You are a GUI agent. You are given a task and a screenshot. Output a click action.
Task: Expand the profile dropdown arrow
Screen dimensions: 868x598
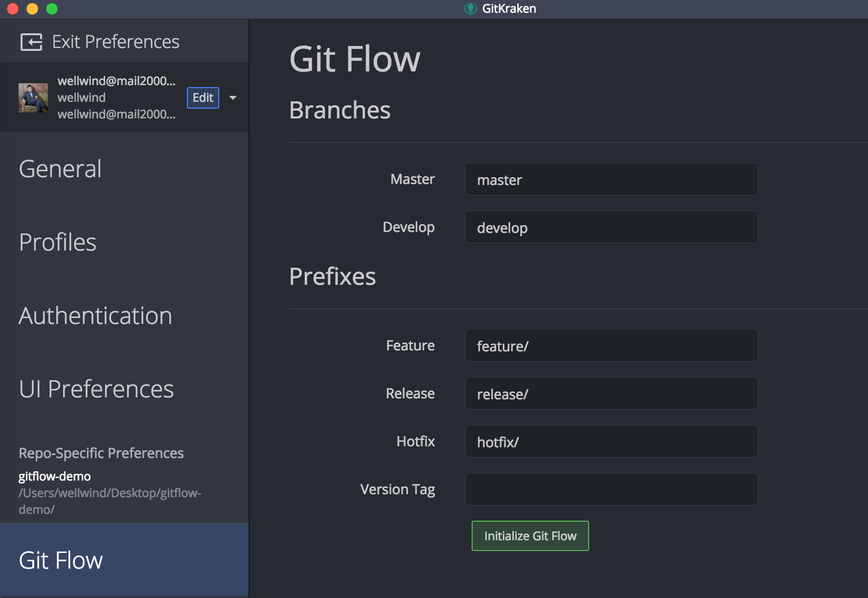click(233, 98)
